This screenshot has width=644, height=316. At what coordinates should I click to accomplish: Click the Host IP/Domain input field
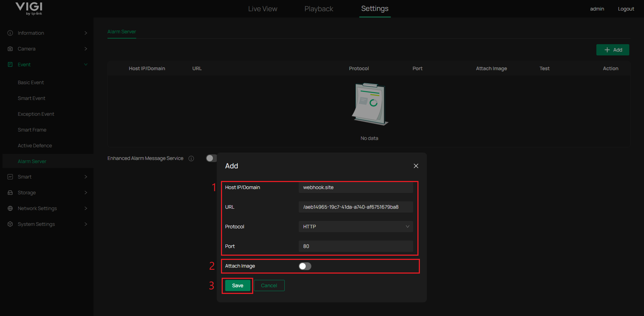[356, 187]
